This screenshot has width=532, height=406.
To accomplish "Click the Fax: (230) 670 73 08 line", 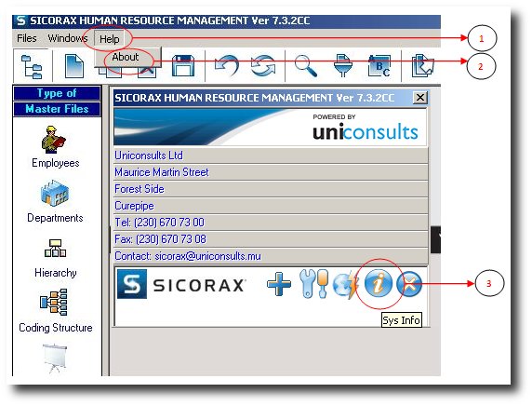I will pyautogui.click(x=271, y=238).
